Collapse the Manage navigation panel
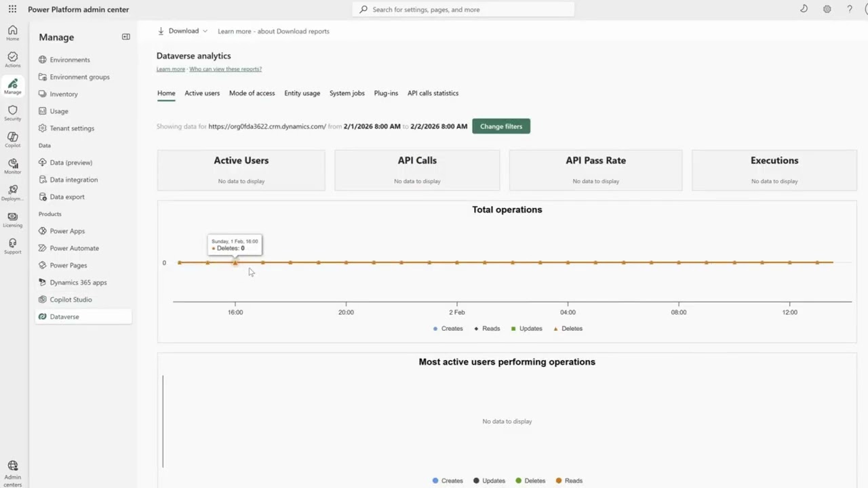868x488 pixels. pos(125,37)
